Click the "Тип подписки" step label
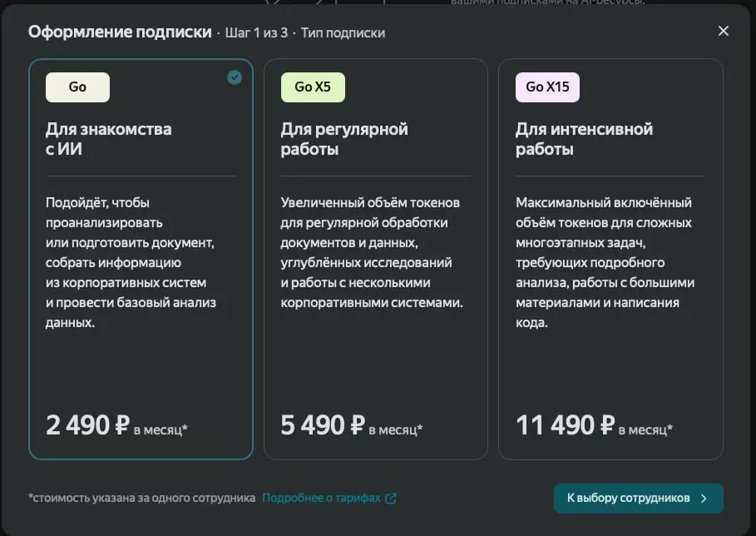This screenshot has height=536, width=756. [x=343, y=32]
